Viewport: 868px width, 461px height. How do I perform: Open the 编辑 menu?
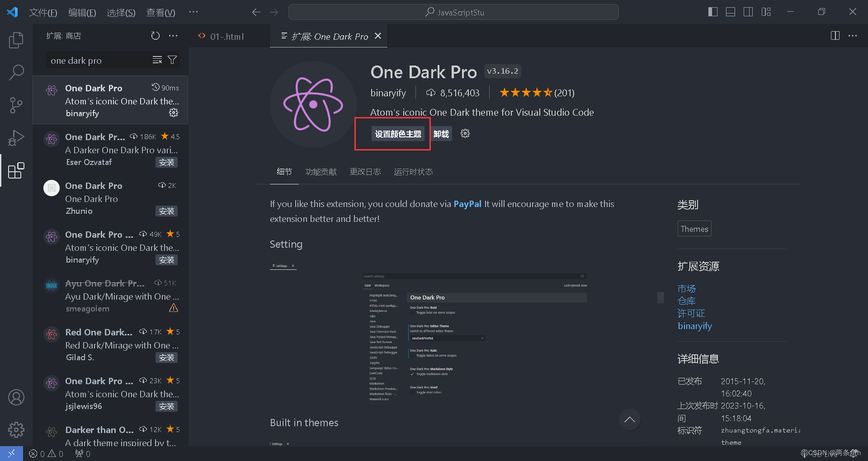(82, 12)
